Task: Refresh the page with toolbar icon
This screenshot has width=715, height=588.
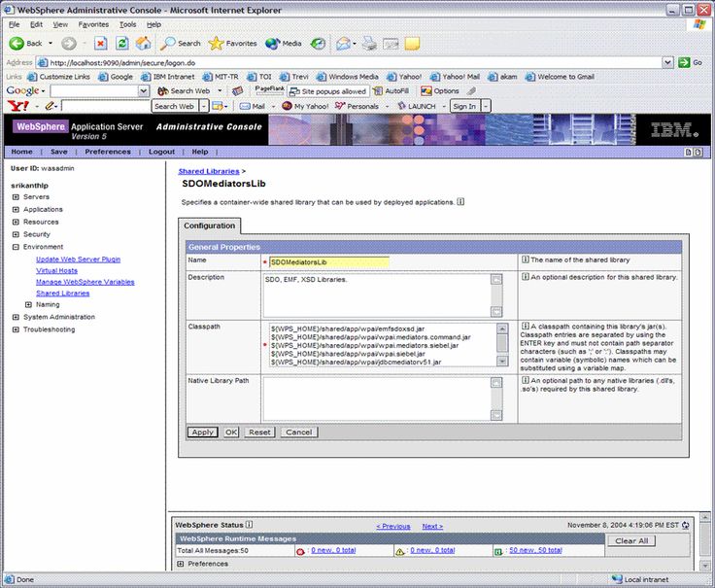Action: pyautogui.click(x=121, y=44)
